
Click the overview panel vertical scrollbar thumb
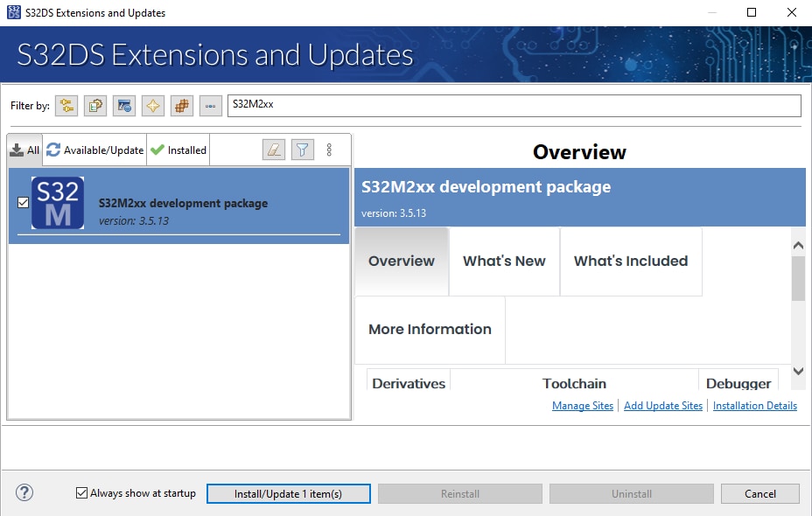tap(797, 278)
